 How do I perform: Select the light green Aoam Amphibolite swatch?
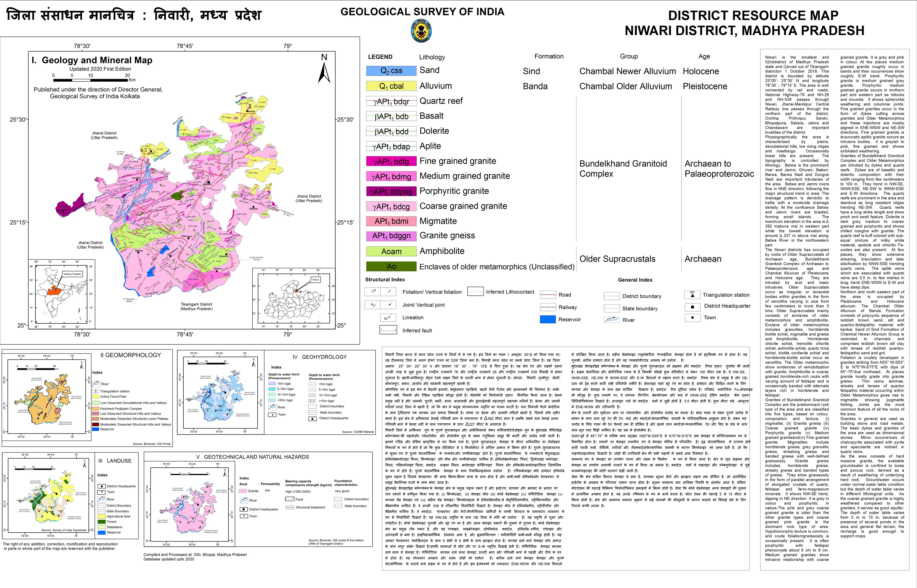point(391,251)
